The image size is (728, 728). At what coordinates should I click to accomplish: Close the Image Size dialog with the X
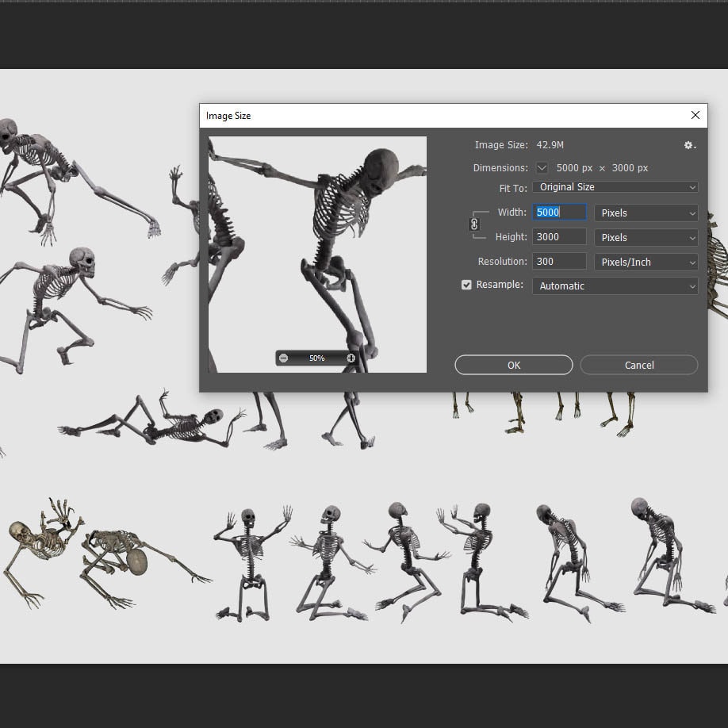[x=695, y=115]
